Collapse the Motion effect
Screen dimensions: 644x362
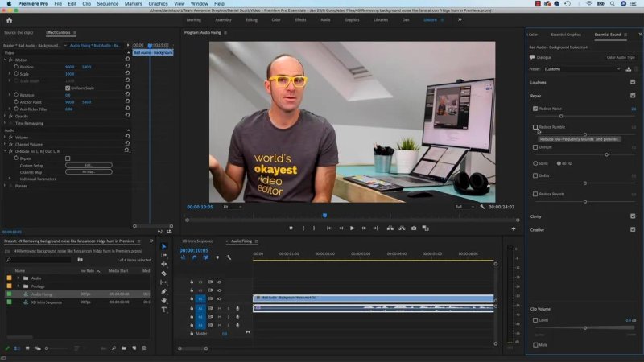[6, 60]
